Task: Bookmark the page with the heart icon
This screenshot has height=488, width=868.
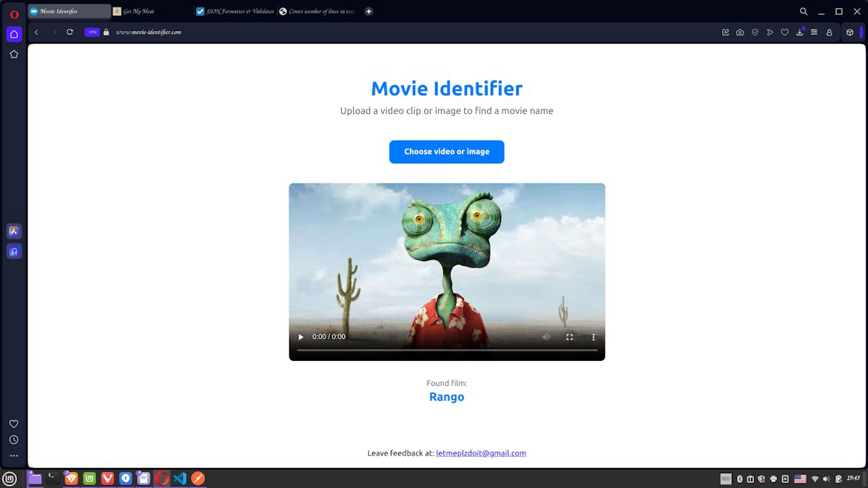Action: click(784, 32)
